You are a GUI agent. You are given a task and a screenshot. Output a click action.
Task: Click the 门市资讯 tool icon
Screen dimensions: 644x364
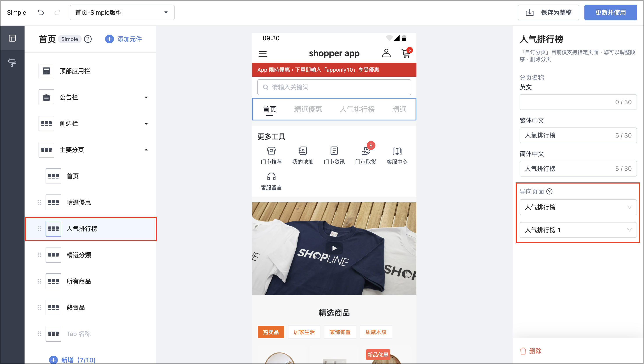click(x=334, y=151)
